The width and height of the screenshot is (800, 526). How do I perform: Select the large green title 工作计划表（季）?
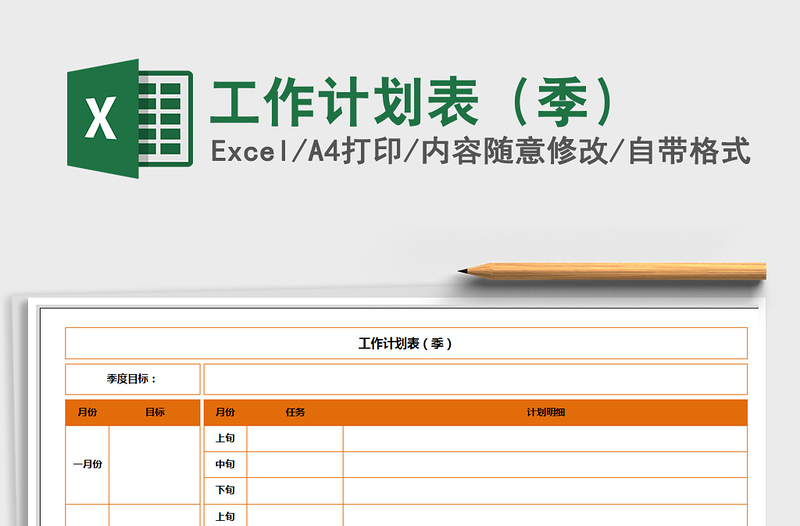click(x=413, y=102)
